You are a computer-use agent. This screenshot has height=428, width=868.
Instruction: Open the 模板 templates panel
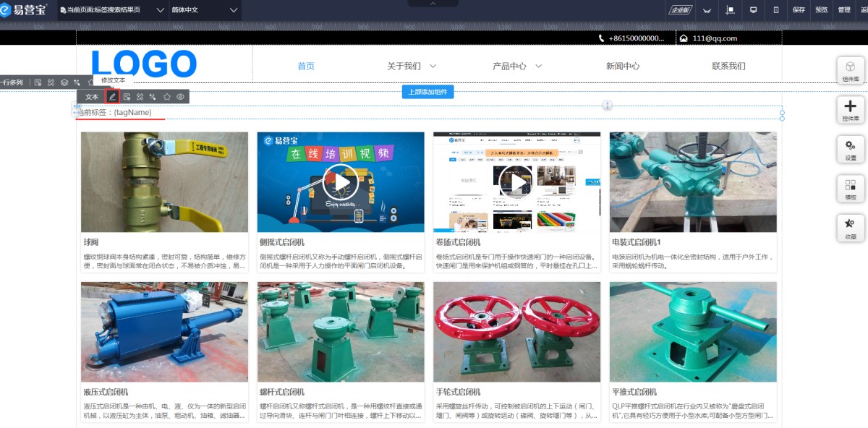[x=851, y=189]
